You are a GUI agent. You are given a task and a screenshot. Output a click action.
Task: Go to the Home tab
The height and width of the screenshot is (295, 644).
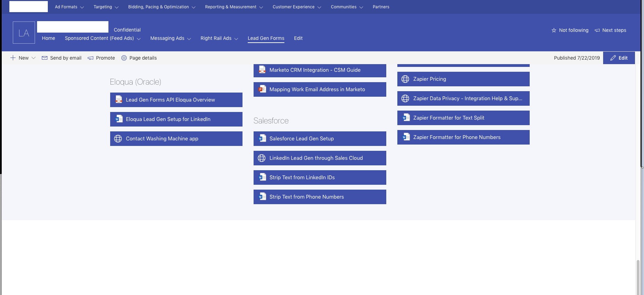(48, 38)
